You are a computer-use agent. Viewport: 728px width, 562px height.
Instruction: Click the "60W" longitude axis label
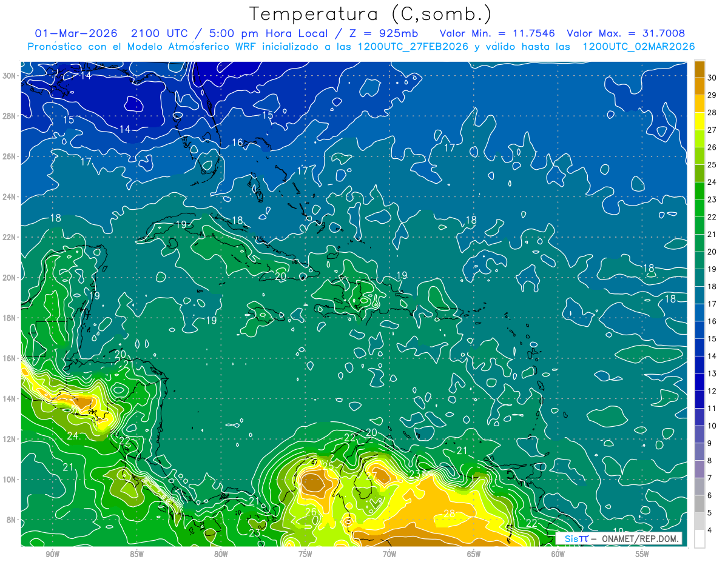click(558, 554)
